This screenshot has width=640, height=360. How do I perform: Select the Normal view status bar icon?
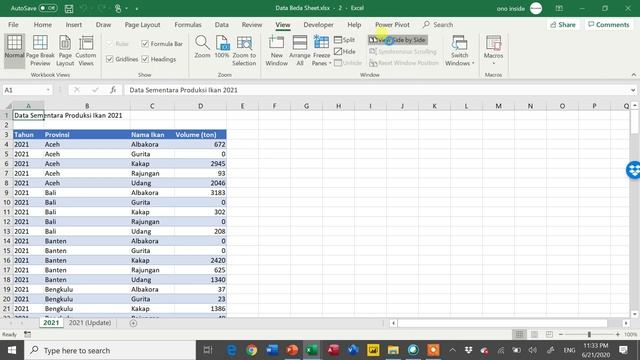coord(519,334)
